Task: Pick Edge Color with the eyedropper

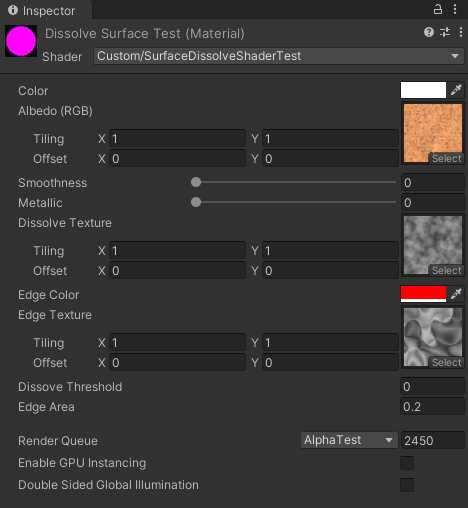Action: pyautogui.click(x=456, y=294)
